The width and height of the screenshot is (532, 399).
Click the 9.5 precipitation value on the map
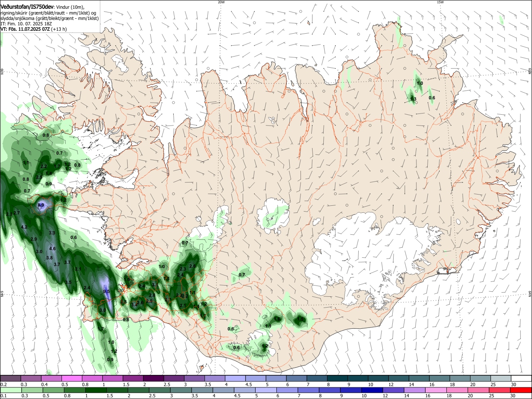pyautogui.click(x=106, y=291)
